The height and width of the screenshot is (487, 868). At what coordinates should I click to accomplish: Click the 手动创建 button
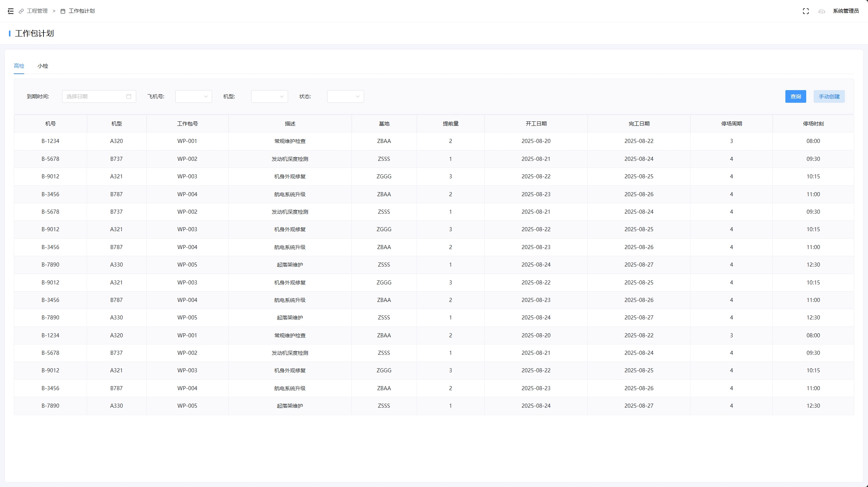click(829, 96)
